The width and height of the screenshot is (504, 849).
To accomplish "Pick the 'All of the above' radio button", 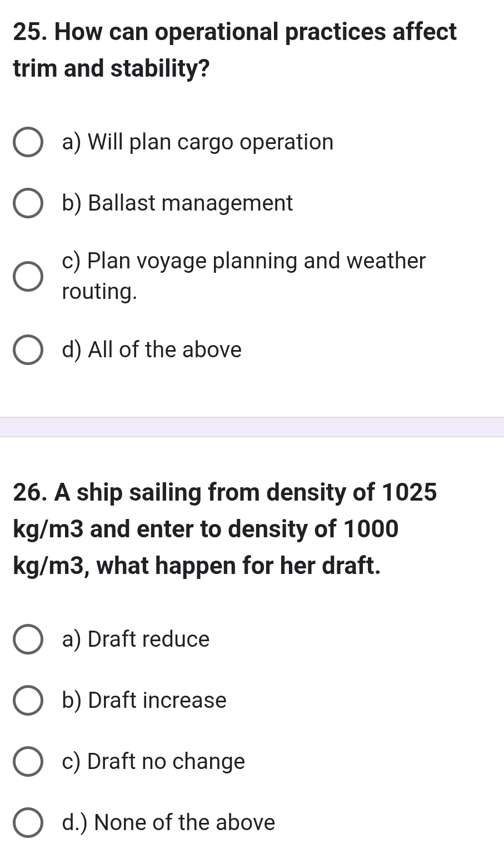I will pos(28,351).
